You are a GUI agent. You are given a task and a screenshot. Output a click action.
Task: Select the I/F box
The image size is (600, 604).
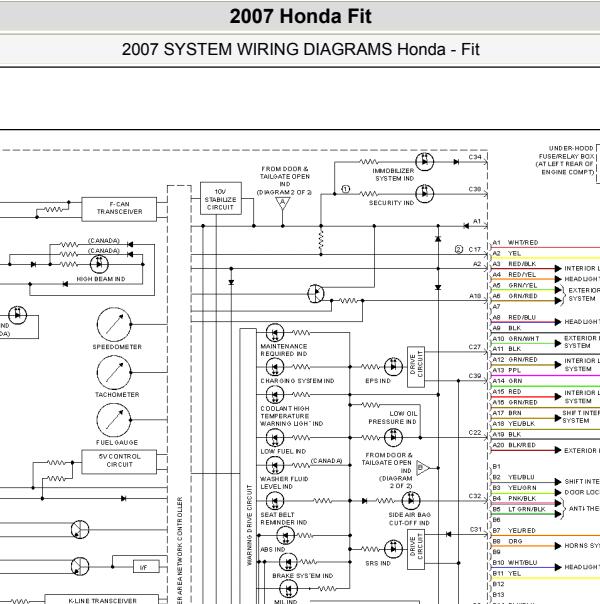(146, 567)
